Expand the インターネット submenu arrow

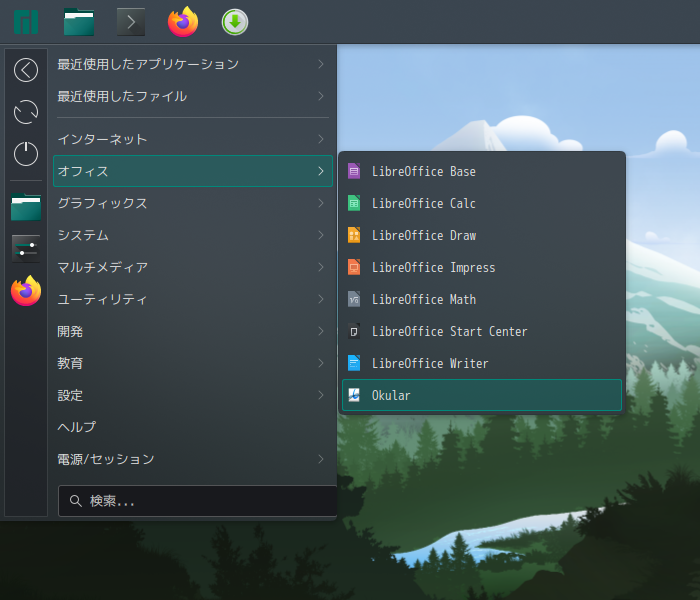(x=321, y=139)
